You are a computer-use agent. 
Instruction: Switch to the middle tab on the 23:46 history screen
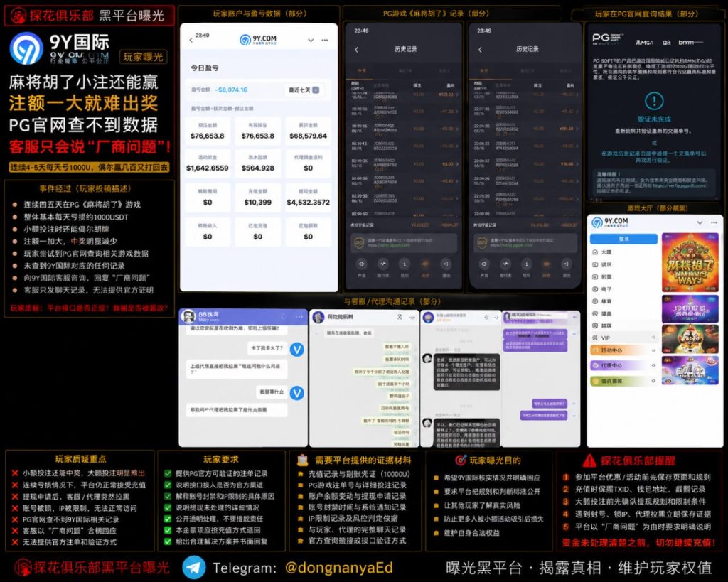point(405,70)
